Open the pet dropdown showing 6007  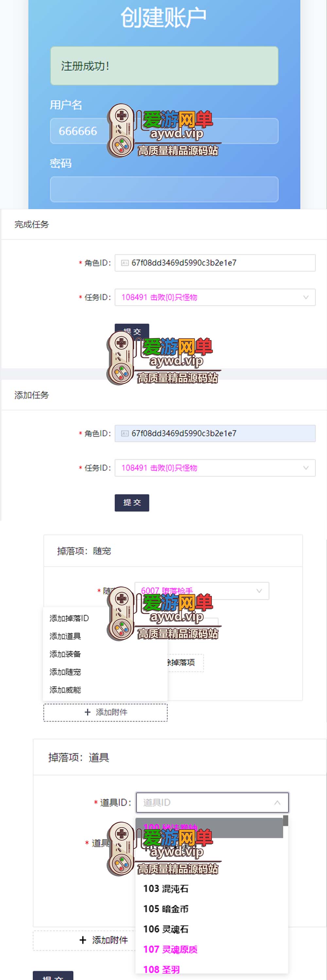coord(202,591)
